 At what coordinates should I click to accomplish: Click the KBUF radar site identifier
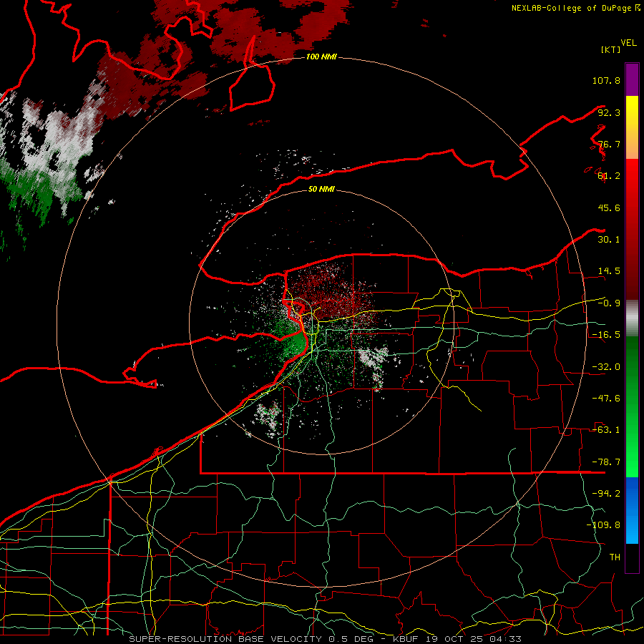click(x=406, y=639)
